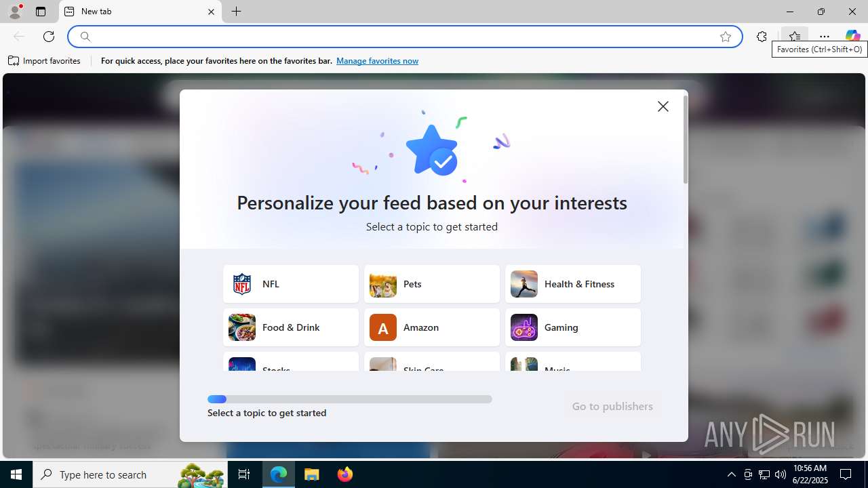Click the dialog vertical scrollbar
The image size is (868, 488).
[x=686, y=140]
